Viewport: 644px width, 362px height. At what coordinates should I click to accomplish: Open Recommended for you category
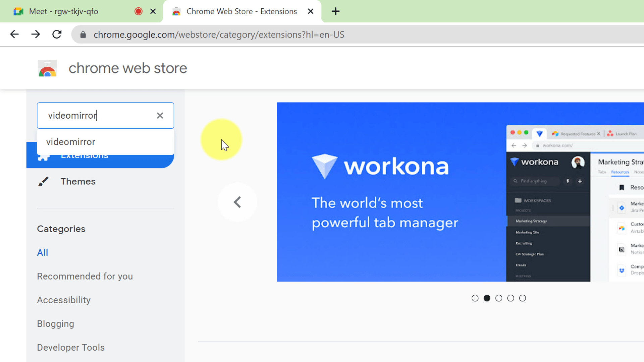click(85, 276)
